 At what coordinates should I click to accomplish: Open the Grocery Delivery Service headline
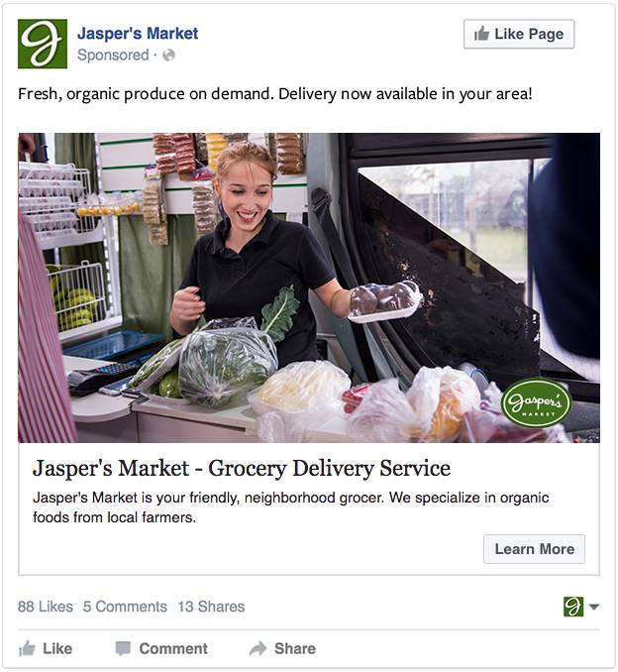coord(242,468)
